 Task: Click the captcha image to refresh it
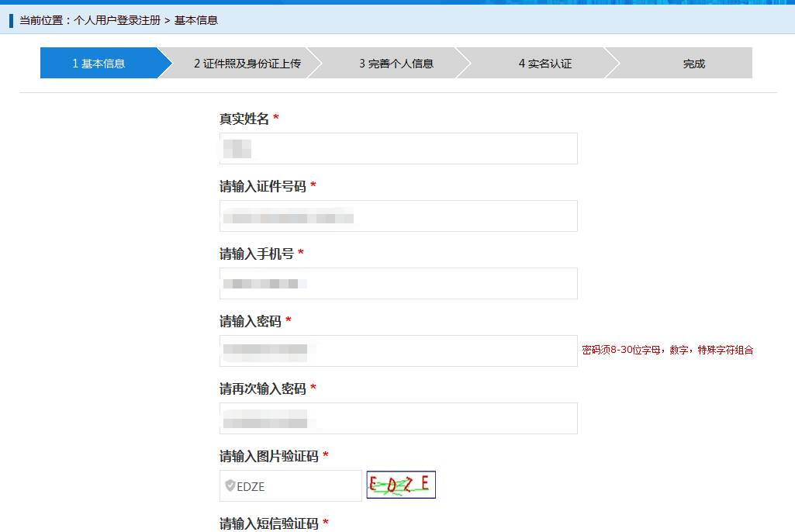[x=400, y=484]
